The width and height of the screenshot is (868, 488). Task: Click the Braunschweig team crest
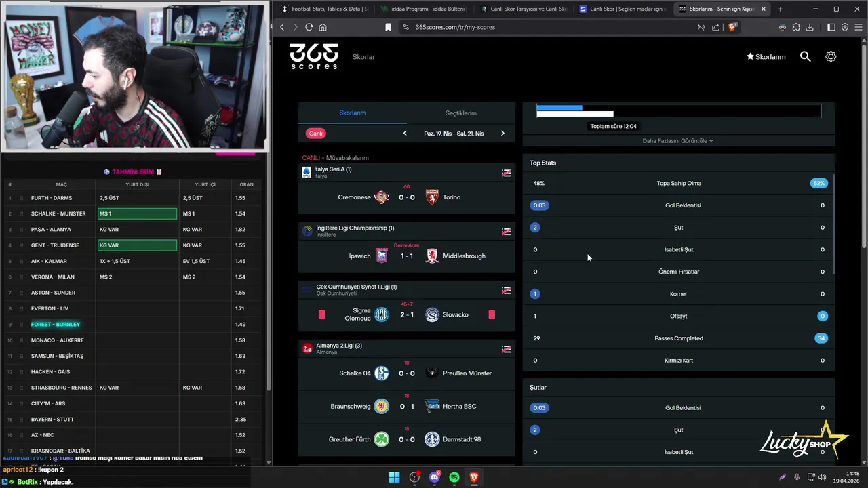(x=382, y=406)
